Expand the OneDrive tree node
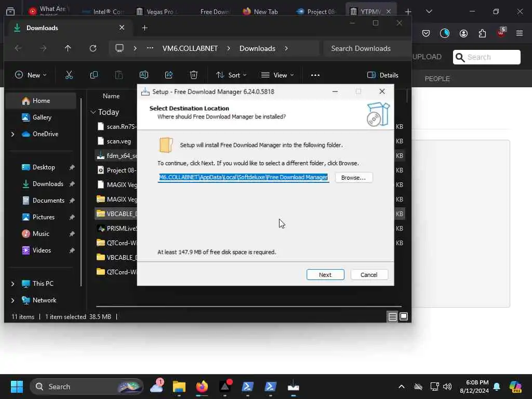The width and height of the screenshot is (532, 399). 13,134
